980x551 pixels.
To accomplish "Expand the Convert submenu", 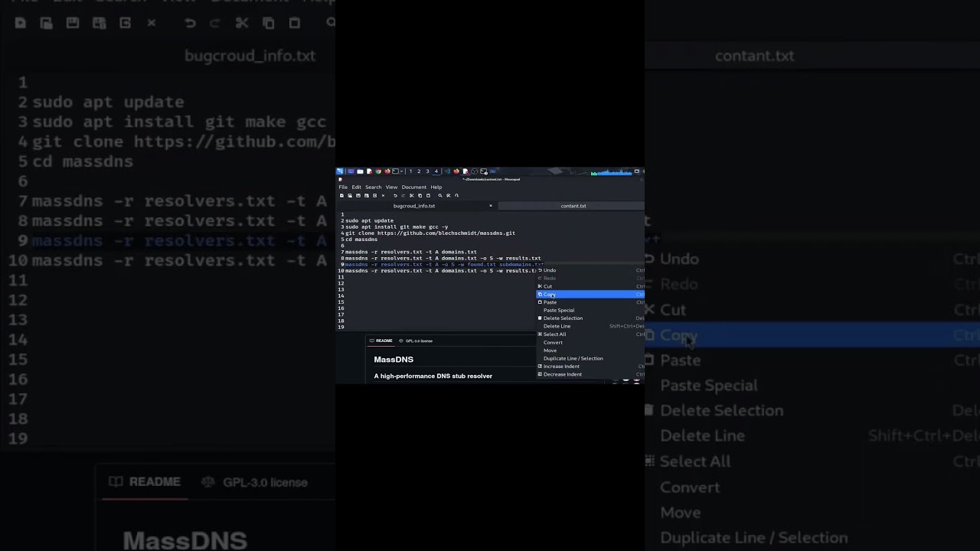I will (x=590, y=342).
